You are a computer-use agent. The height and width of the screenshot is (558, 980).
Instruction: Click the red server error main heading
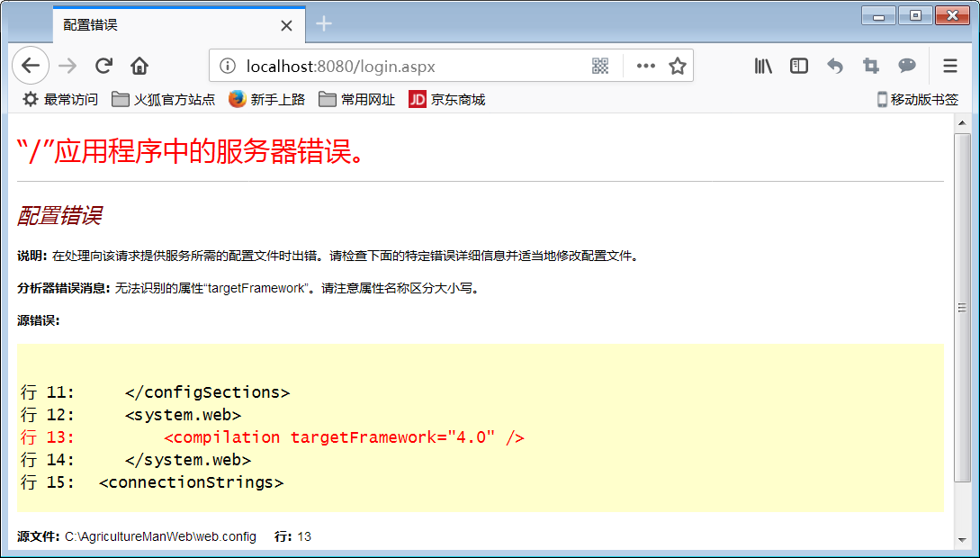(191, 152)
